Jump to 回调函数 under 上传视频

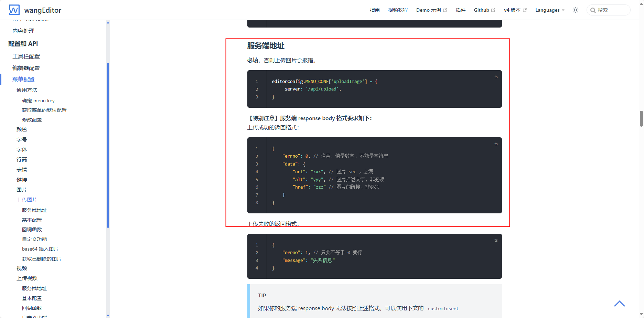pyautogui.click(x=32, y=308)
